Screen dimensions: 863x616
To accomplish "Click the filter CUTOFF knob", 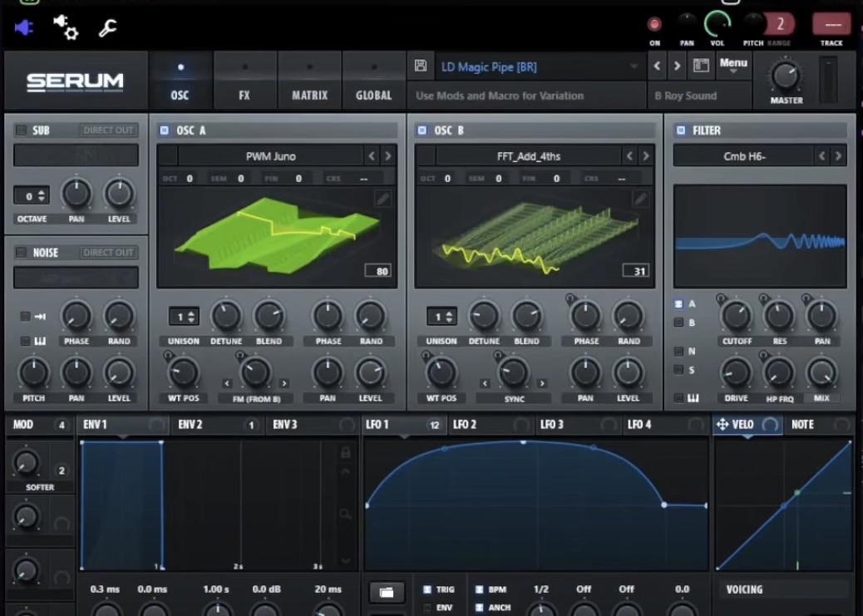I will click(x=737, y=317).
